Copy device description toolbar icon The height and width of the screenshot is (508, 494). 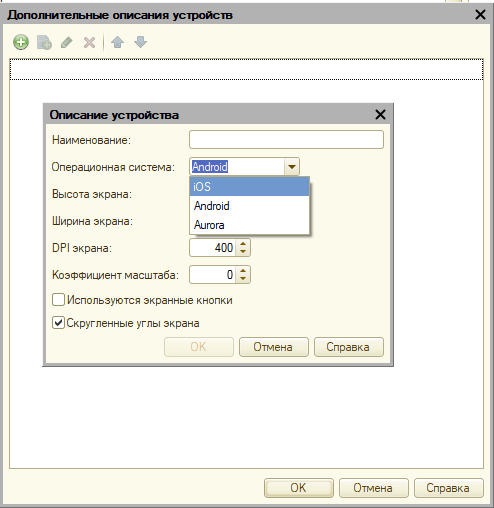point(44,42)
